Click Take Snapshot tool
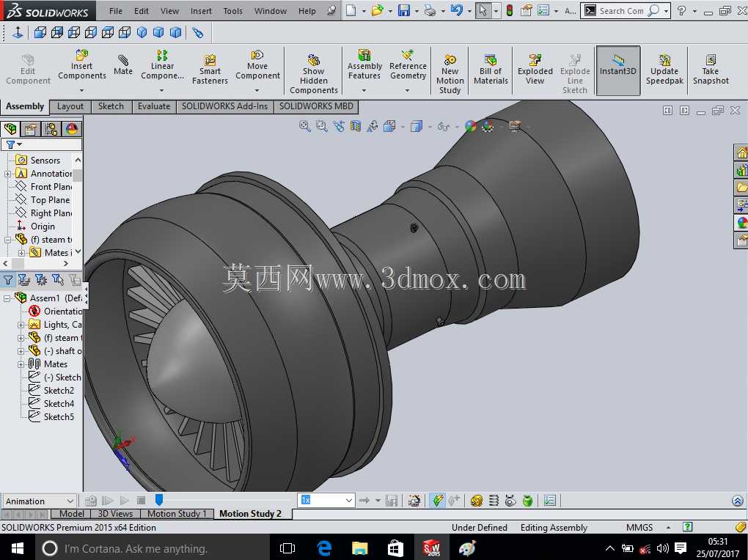Image resolution: width=748 pixels, height=560 pixels. tap(711, 70)
